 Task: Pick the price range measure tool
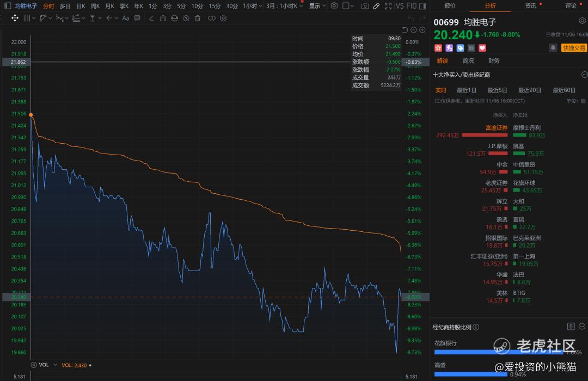92,18
